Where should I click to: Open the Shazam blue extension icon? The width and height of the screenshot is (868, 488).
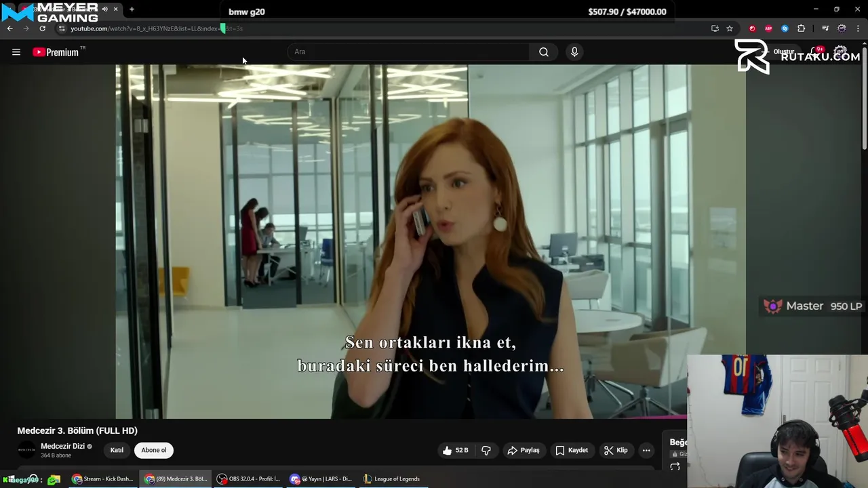[785, 28]
